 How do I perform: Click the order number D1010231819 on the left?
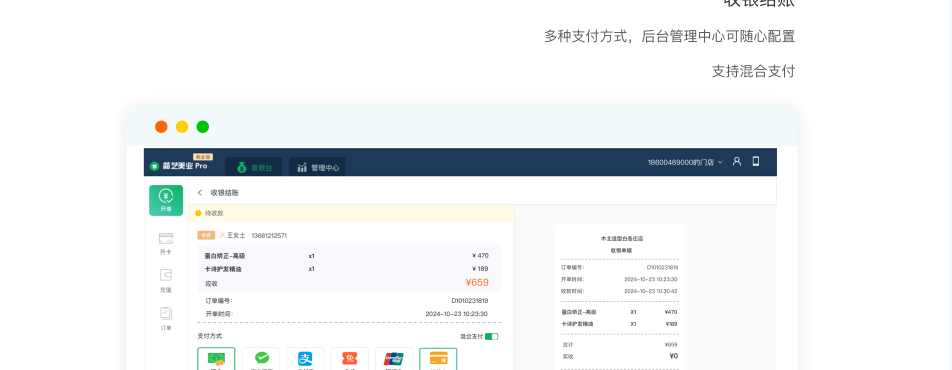click(x=469, y=300)
